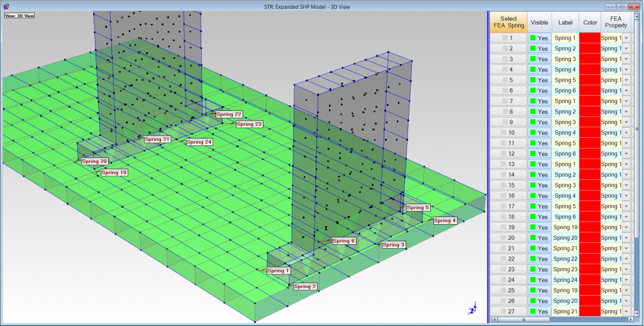The height and width of the screenshot is (326, 644).
Task: Toggle visibility of spring row 5
Action: [x=540, y=80]
